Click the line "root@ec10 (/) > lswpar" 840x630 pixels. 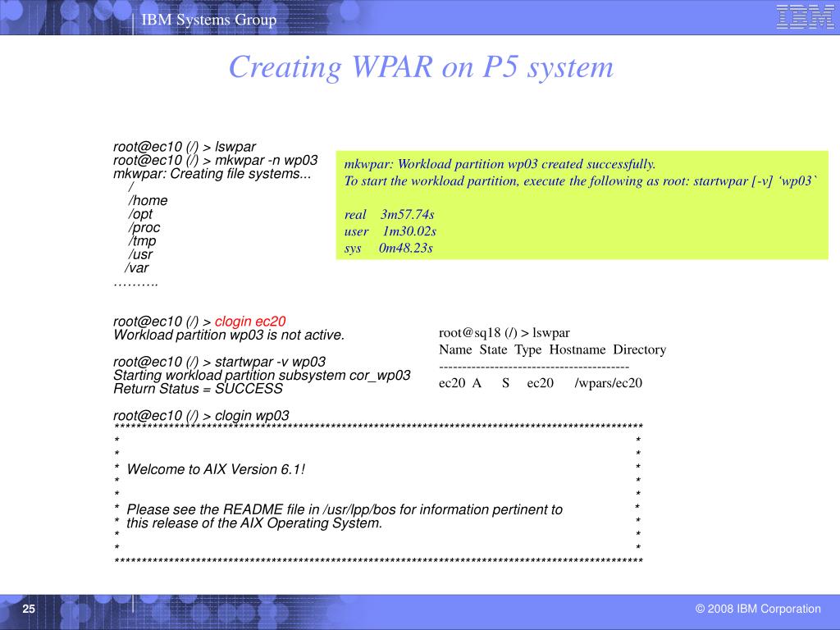185,147
